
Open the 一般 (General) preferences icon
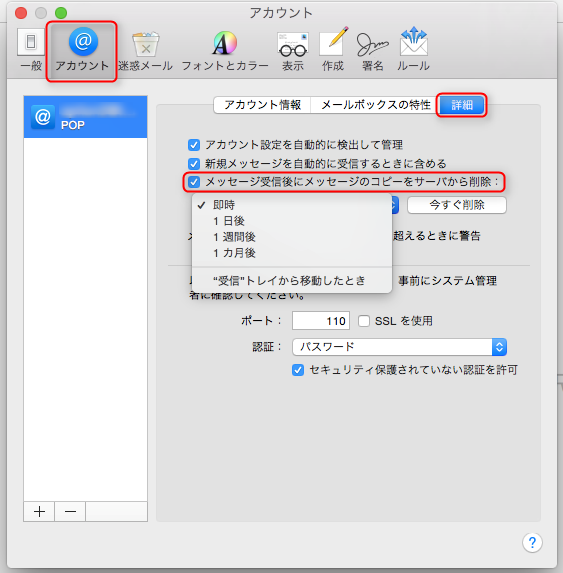(31, 49)
